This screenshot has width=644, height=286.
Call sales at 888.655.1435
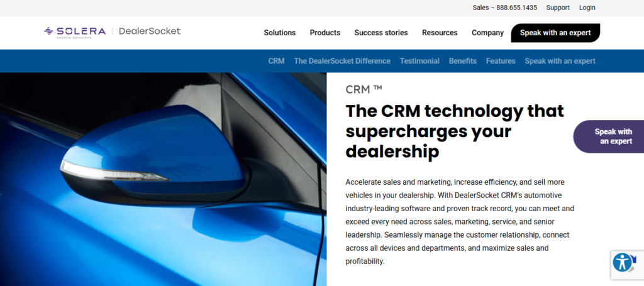pyautogui.click(x=505, y=8)
